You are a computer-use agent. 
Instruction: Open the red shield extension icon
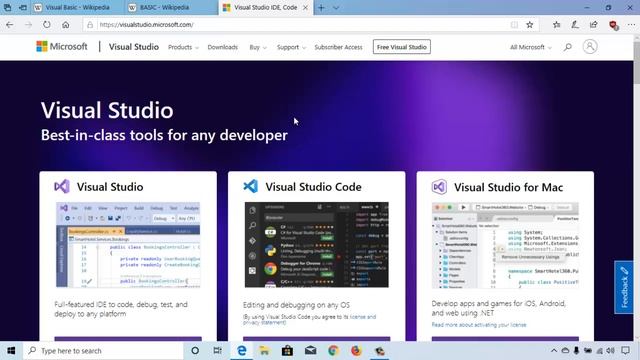613,25
